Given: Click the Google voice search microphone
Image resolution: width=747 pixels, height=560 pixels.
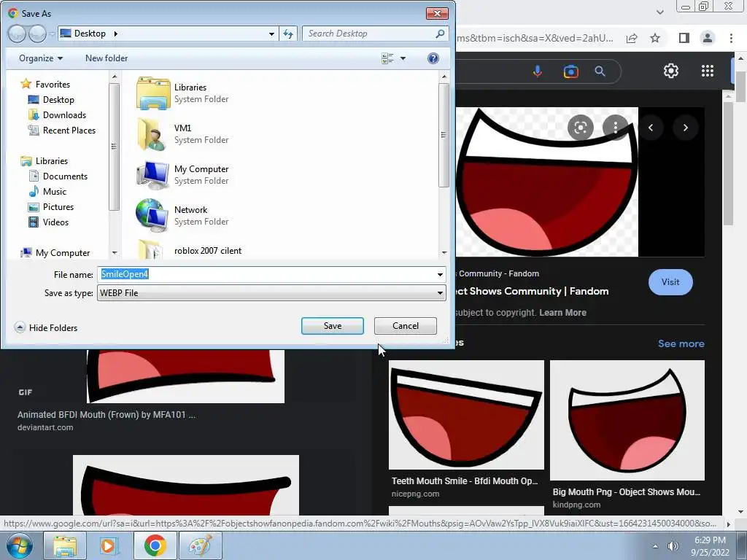Looking at the screenshot, I should pyautogui.click(x=538, y=71).
